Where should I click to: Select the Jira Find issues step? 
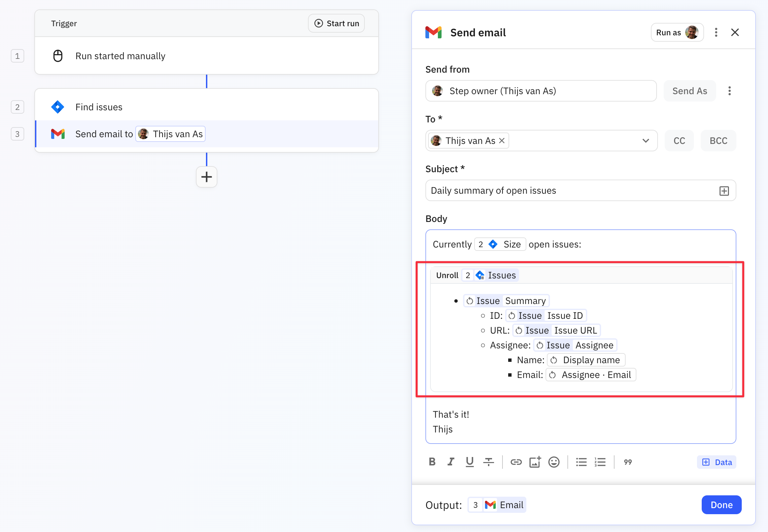[99, 107]
